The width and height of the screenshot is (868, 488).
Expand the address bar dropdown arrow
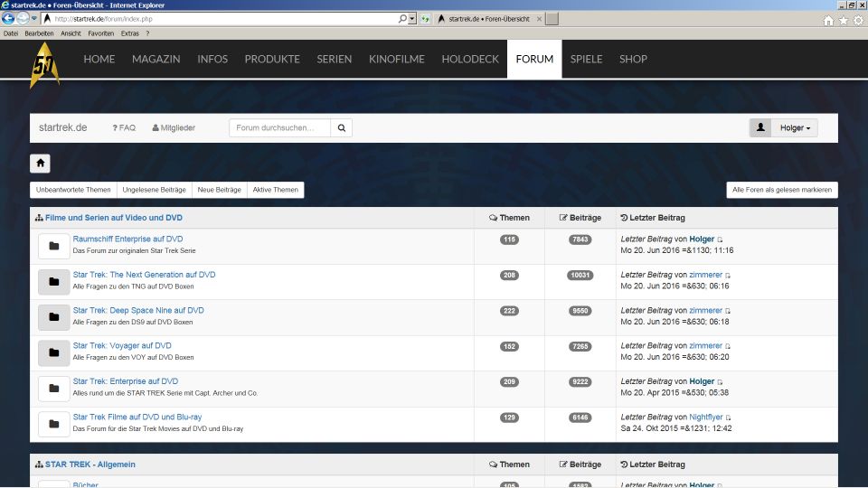coord(412,18)
